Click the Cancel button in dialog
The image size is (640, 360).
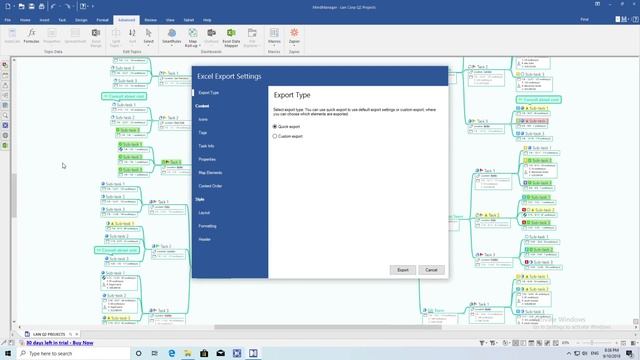click(431, 270)
